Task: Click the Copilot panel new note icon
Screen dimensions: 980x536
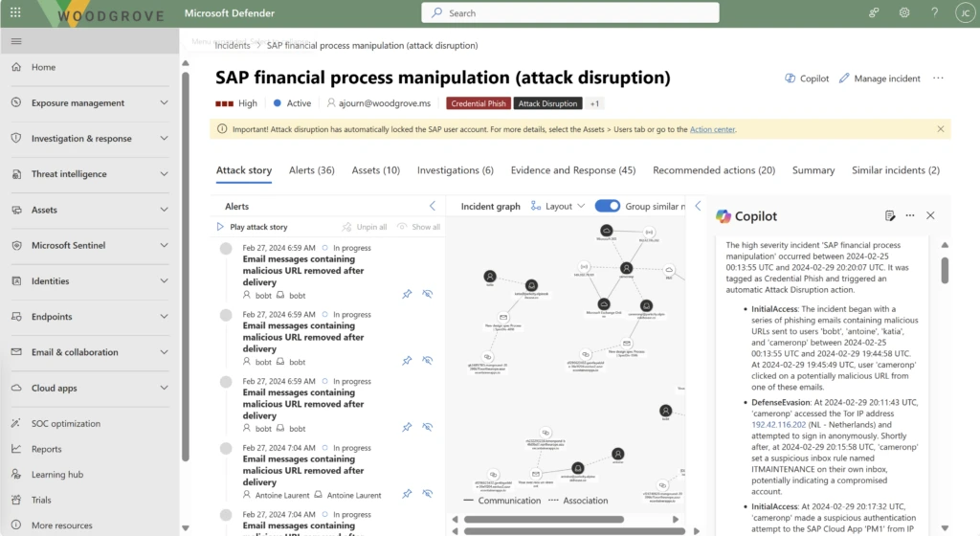Action: 890,216
